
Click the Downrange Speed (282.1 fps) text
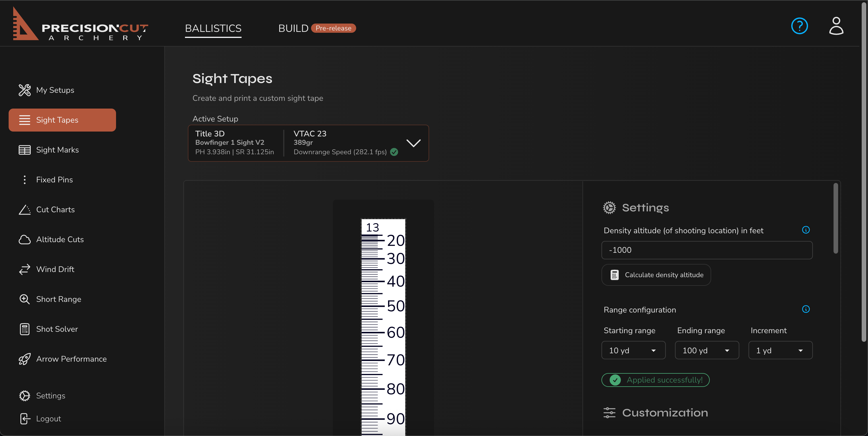[x=340, y=152]
